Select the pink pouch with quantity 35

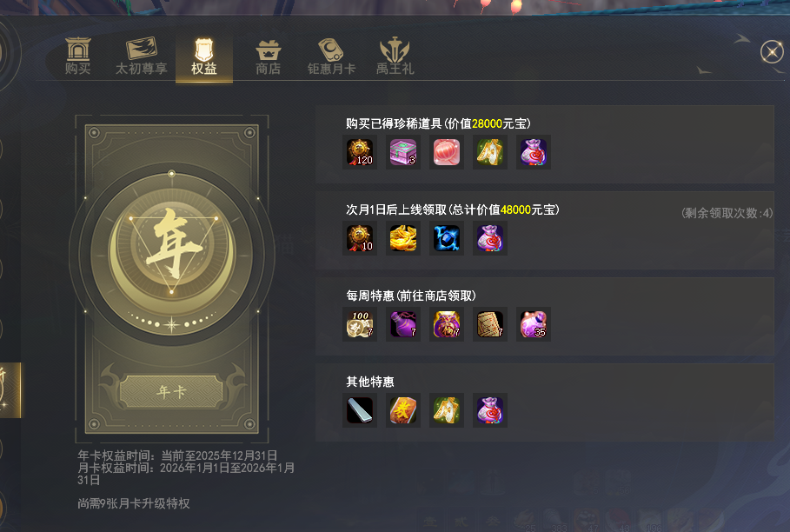[533, 324]
